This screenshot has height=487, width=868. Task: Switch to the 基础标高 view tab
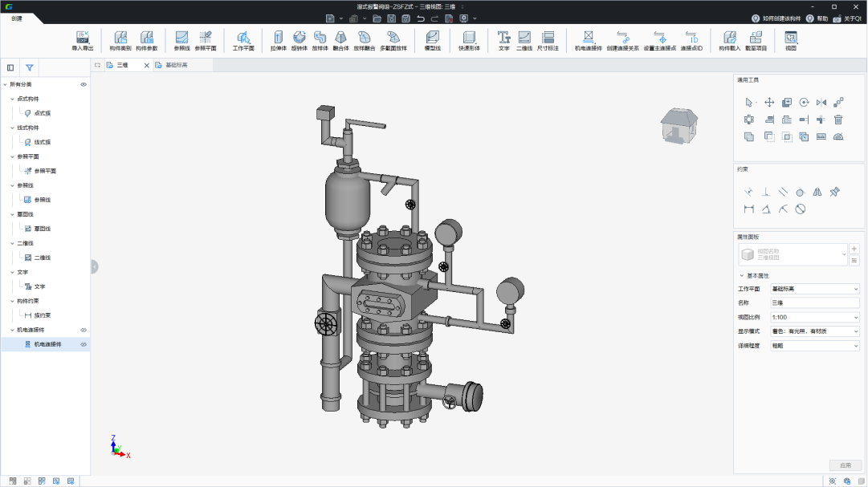pyautogui.click(x=175, y=65)
